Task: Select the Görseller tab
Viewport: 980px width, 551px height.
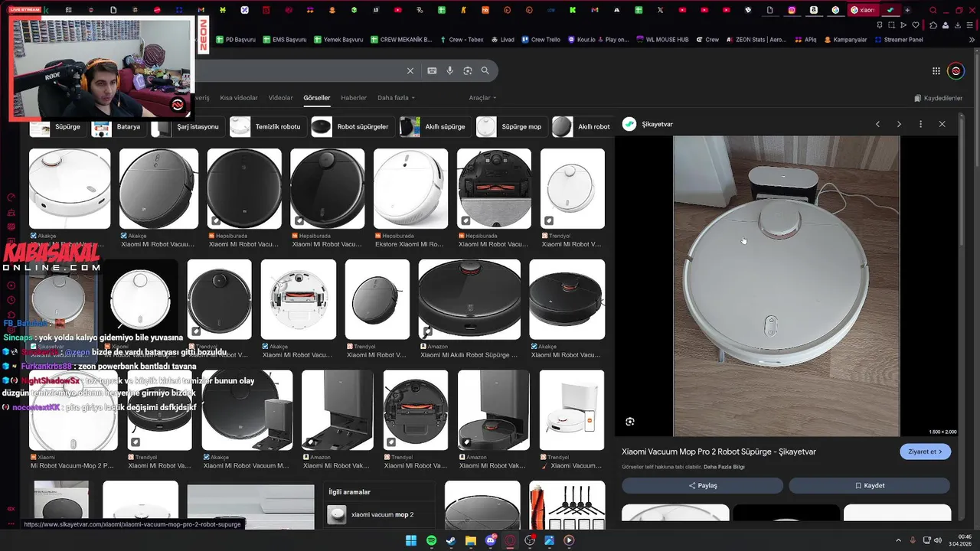Action: 317,98
